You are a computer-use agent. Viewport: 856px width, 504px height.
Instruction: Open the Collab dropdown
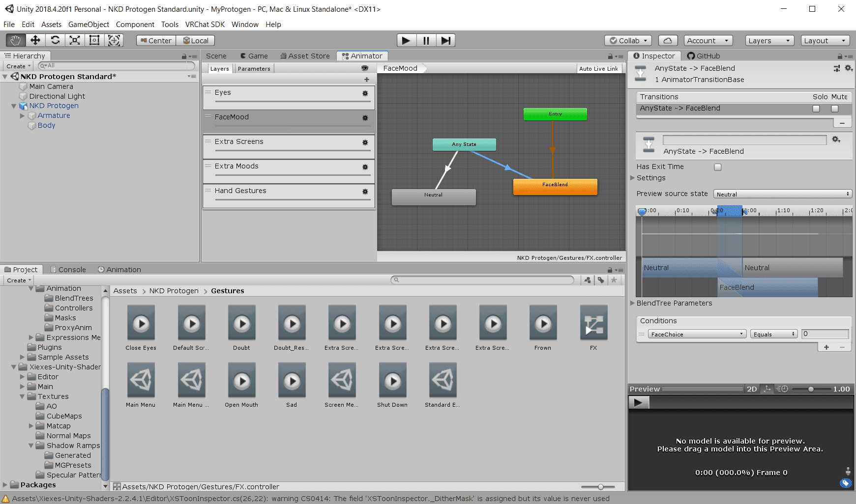[628, 41]
